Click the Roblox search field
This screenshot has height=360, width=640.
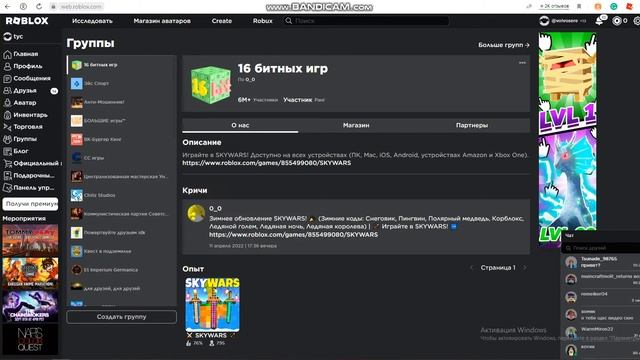tap(367, 21)
